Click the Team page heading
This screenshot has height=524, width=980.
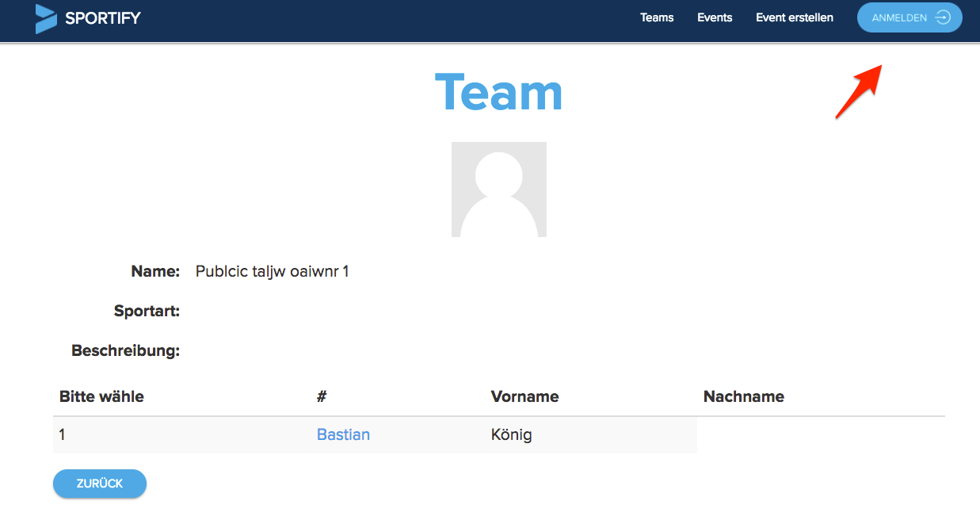498,92
